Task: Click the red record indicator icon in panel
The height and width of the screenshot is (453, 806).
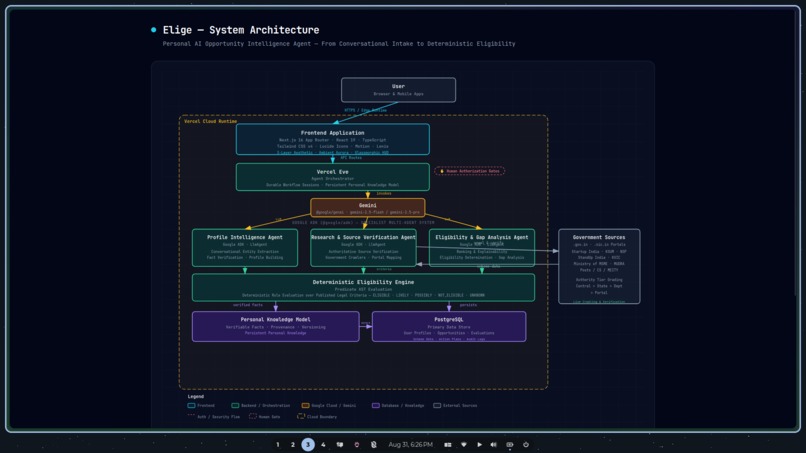Action: tap(357, 445)
